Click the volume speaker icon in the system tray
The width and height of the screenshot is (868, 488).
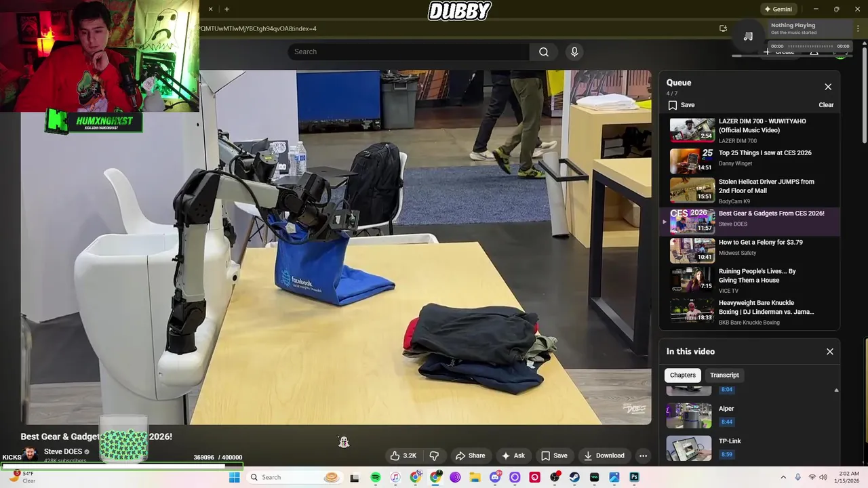pyautogui.click(x=823, y=477)
